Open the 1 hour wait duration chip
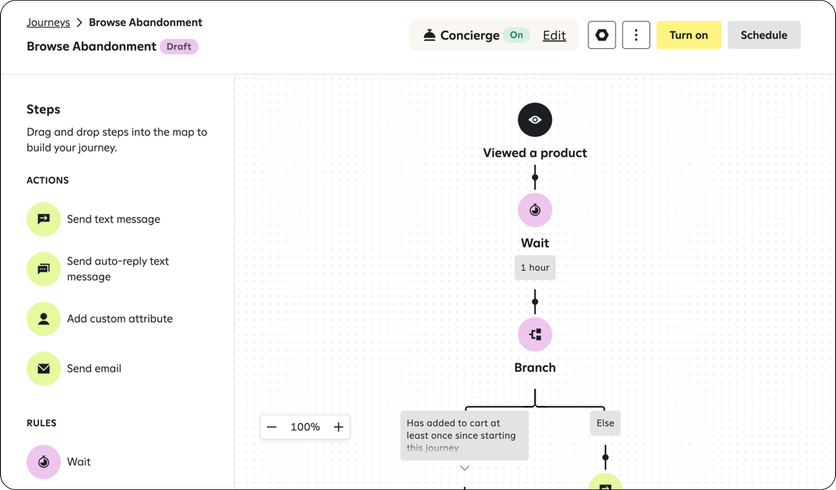 535,268
